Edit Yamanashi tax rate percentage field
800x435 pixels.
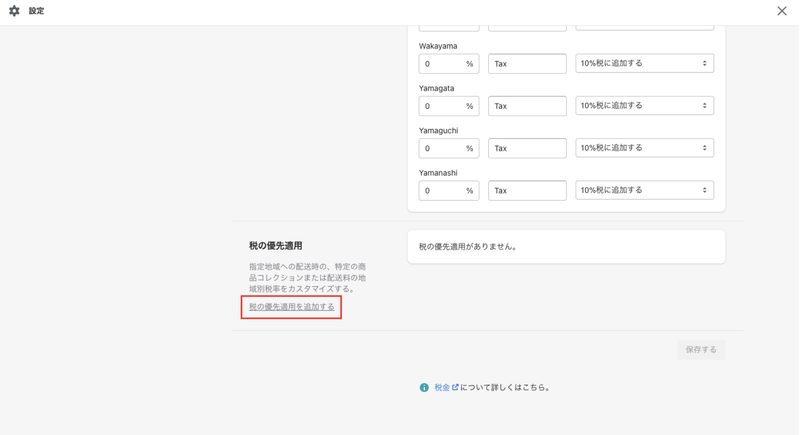(x=449, y=191)
